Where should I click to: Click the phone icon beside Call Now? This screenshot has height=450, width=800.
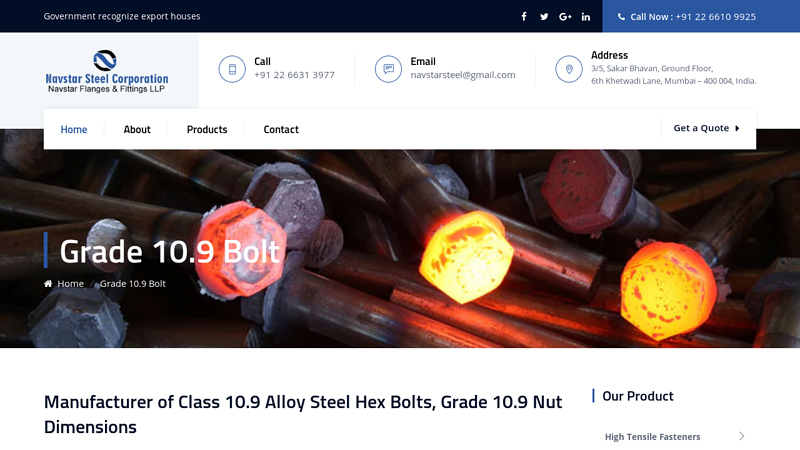pos(621,16)
